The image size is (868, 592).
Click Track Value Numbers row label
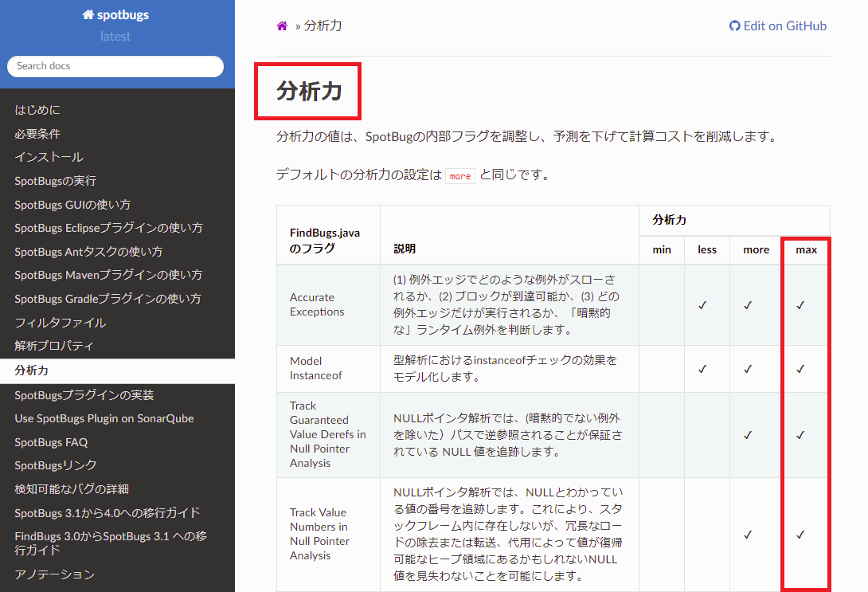[319, 534]
